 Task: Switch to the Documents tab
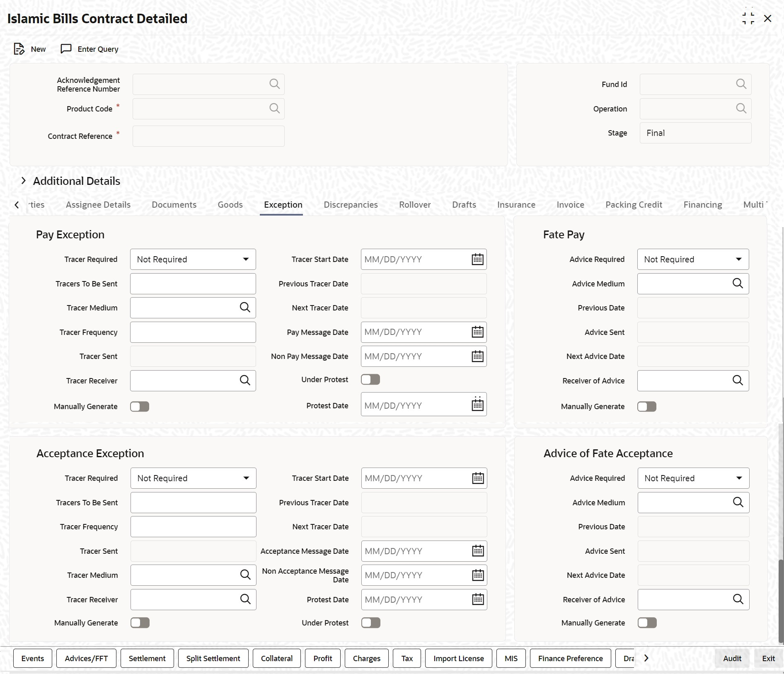(174, 205)
